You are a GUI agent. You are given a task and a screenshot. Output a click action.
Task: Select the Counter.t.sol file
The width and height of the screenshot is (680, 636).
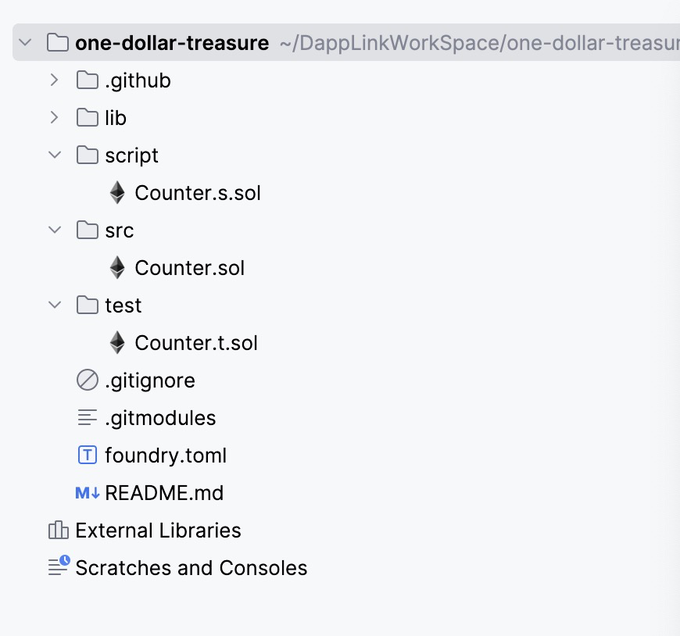[196, 343]
